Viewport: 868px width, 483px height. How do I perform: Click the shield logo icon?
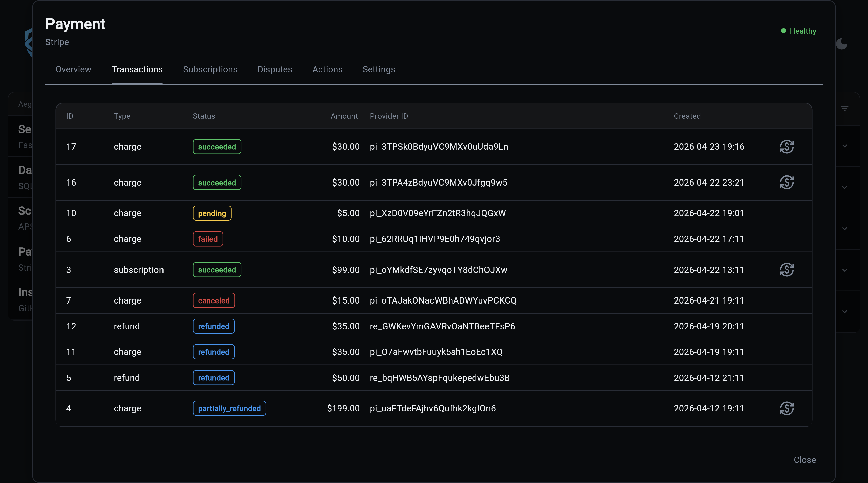coord(28,43)
